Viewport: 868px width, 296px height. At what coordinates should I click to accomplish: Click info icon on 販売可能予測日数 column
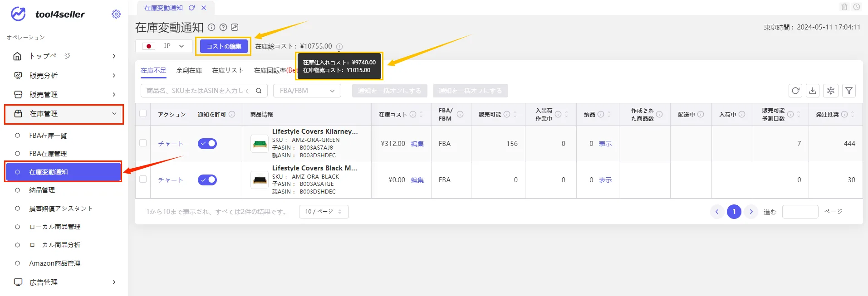click(x=790, y=114)
